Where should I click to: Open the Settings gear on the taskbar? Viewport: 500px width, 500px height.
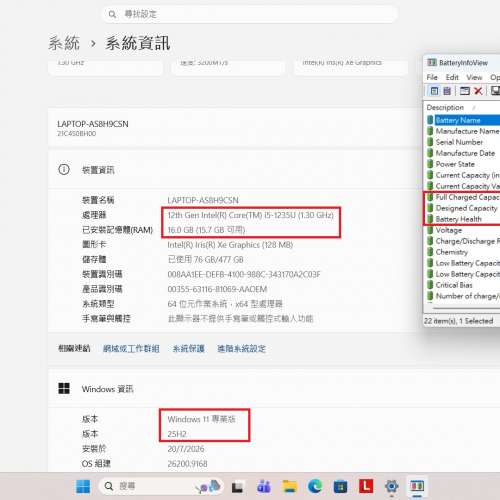pos(392,486)
